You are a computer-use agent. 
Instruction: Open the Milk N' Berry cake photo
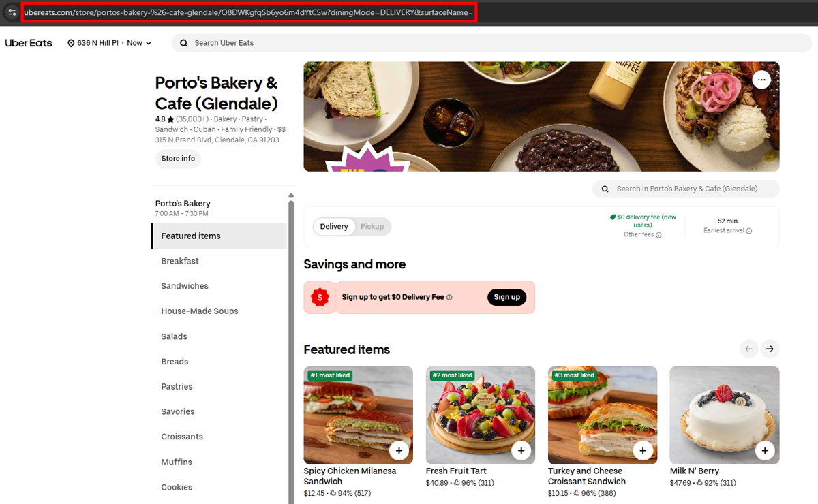point(724,415)
